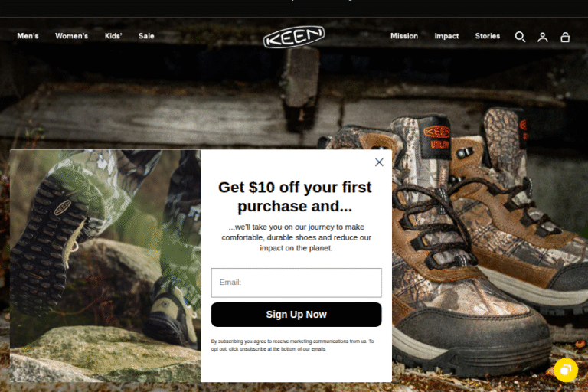Go to the Sale section
The height and width of the screenshot is (392, 588).
[146, 36]
